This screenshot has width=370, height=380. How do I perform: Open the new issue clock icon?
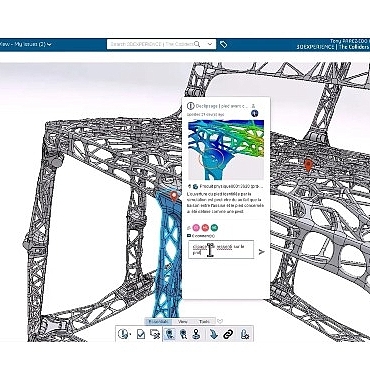124,334
